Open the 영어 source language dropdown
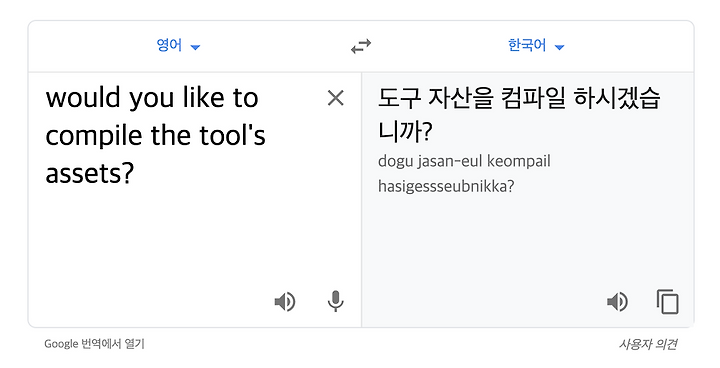 [x=178, y=45]
